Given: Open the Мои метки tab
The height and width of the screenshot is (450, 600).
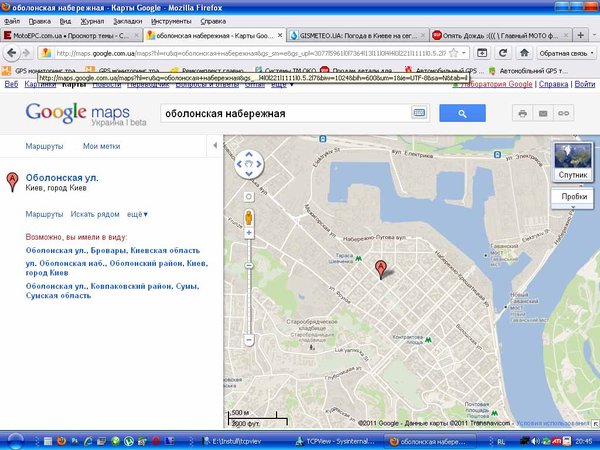Looking at the screenshot, I should [x=101, y=146].
